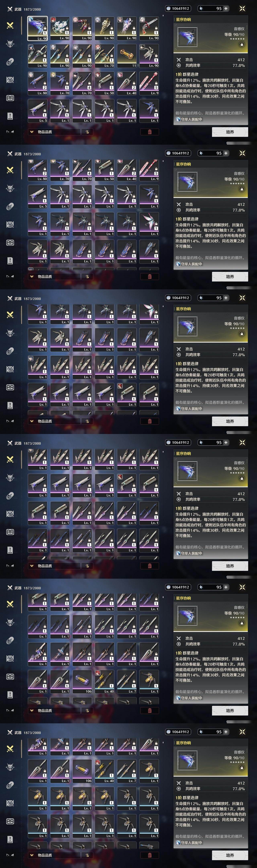Select the red pistols Lv. 90 weapon thumbnail

click(x=149, y=29)
